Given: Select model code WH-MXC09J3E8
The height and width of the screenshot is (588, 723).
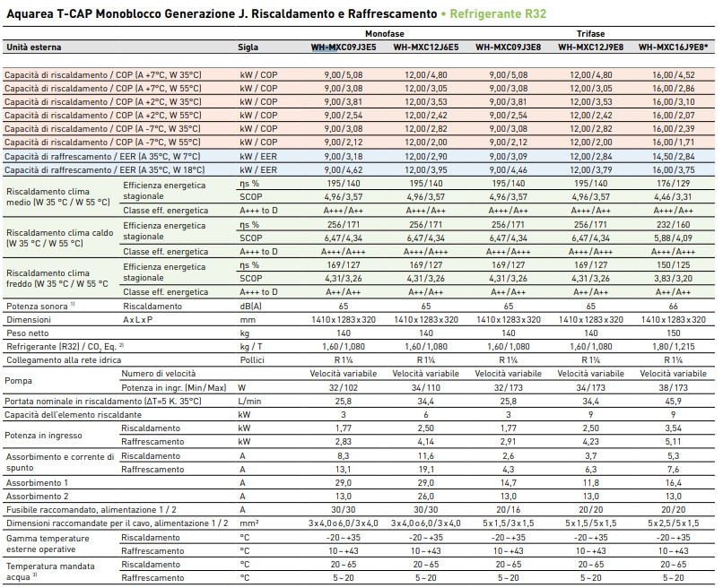Looking at the screenshot, I should [509, 47].
